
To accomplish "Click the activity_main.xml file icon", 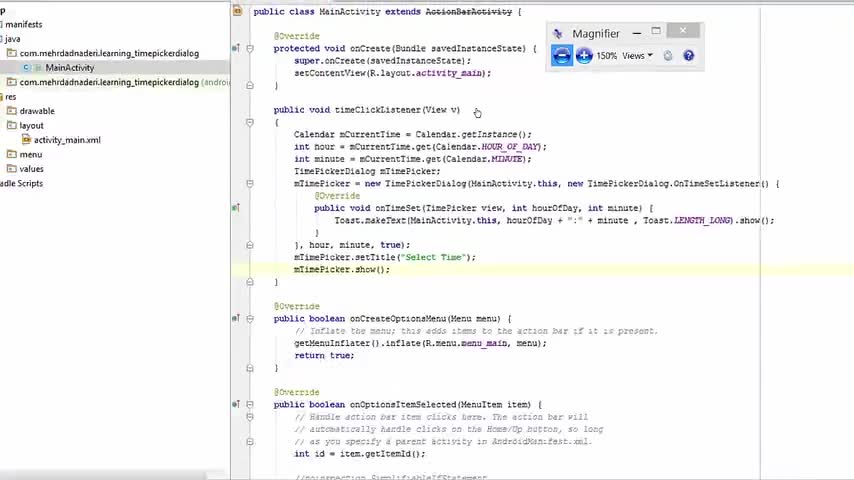I will [26, 139].
